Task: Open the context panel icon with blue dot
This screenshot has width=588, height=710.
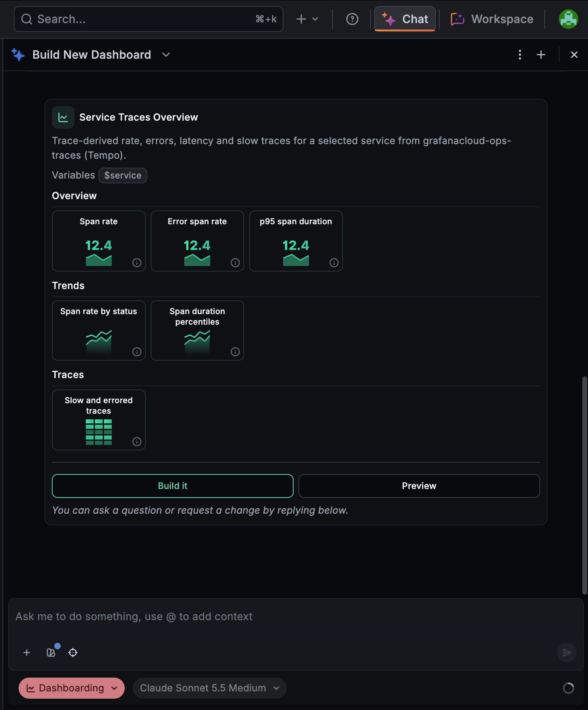Action: 51,653
